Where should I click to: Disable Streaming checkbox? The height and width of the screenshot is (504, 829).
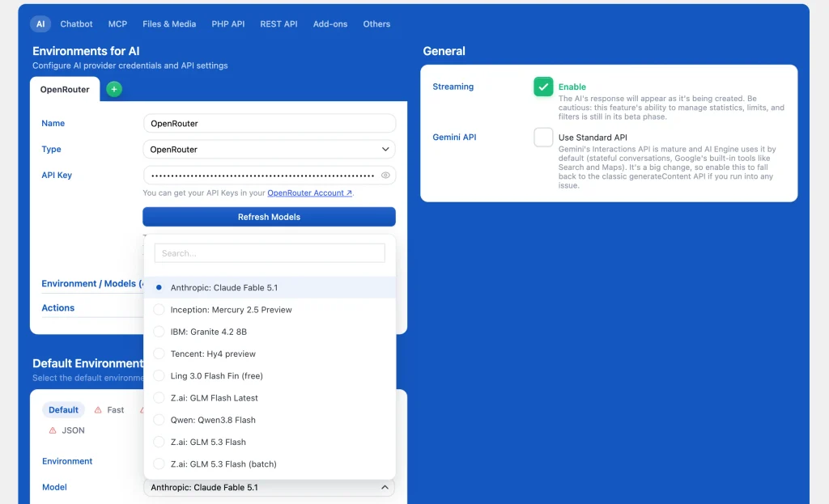[543, 87]
